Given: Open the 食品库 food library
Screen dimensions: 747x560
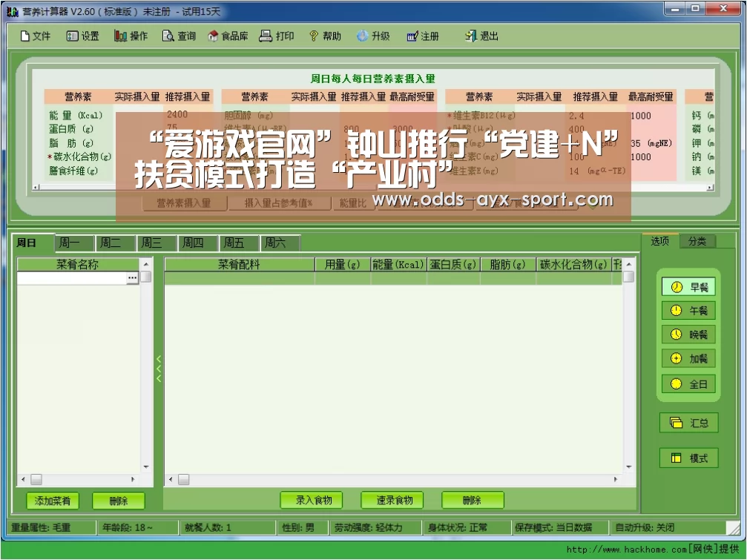Looking at the screenshot, I should [x=228, y=36].
